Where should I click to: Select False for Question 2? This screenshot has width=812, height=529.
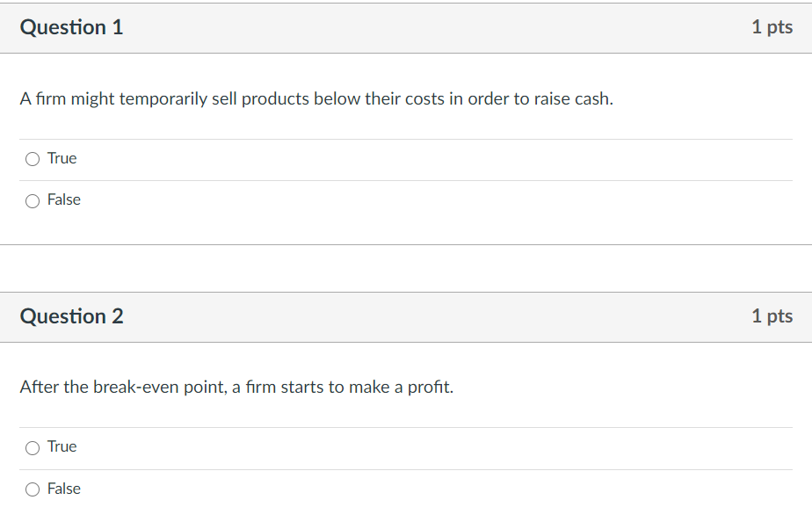pos(32,489)
